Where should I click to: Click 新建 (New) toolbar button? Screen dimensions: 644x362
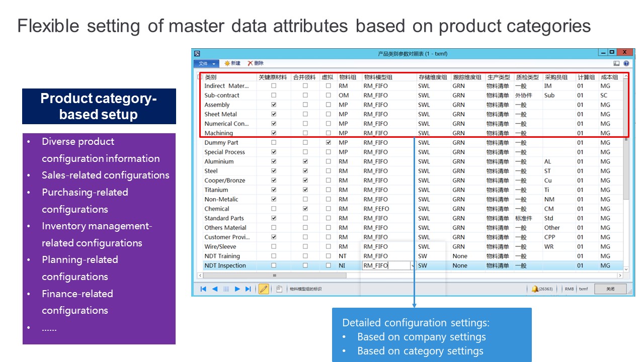coord(232,63)
